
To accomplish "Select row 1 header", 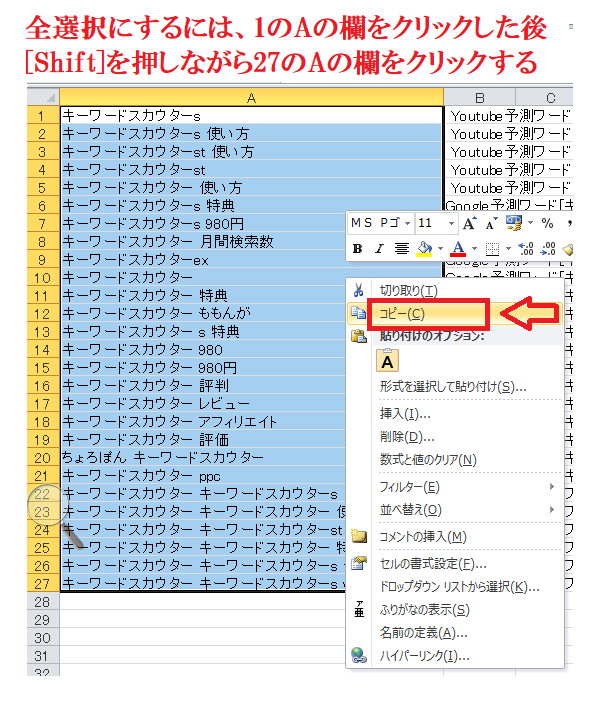I will pos(43,115).
